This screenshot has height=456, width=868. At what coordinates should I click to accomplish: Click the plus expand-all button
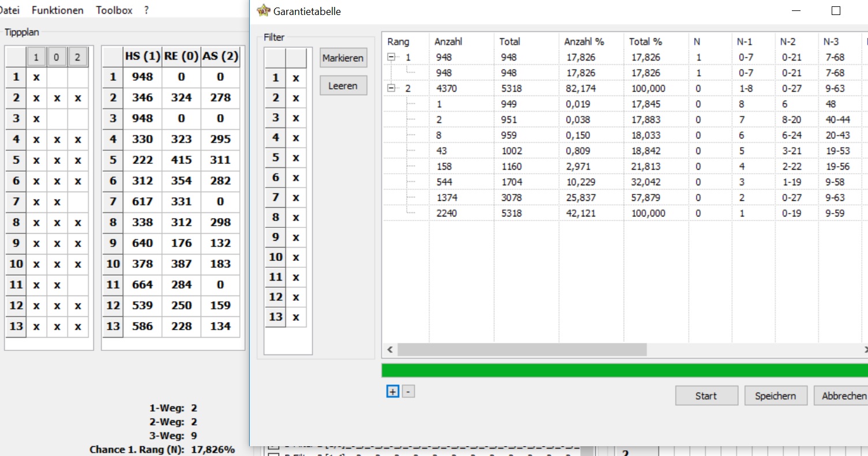[x=393, y=391]
